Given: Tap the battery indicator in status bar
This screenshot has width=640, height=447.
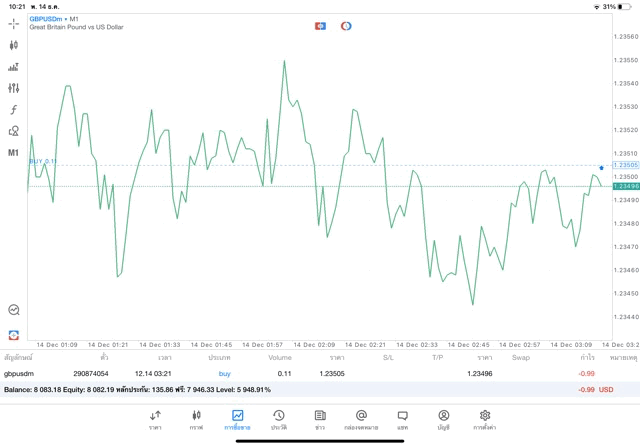Looking at the screenshot, I should click(x=624, y=7).
